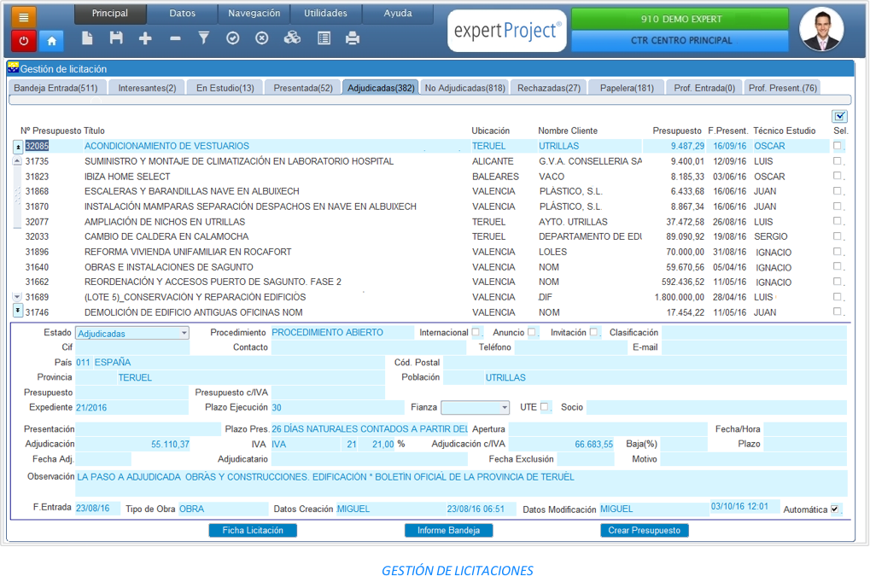
Task: Open the orange hamburger menu
Action: pyautogui.click(x=23, y=17)
